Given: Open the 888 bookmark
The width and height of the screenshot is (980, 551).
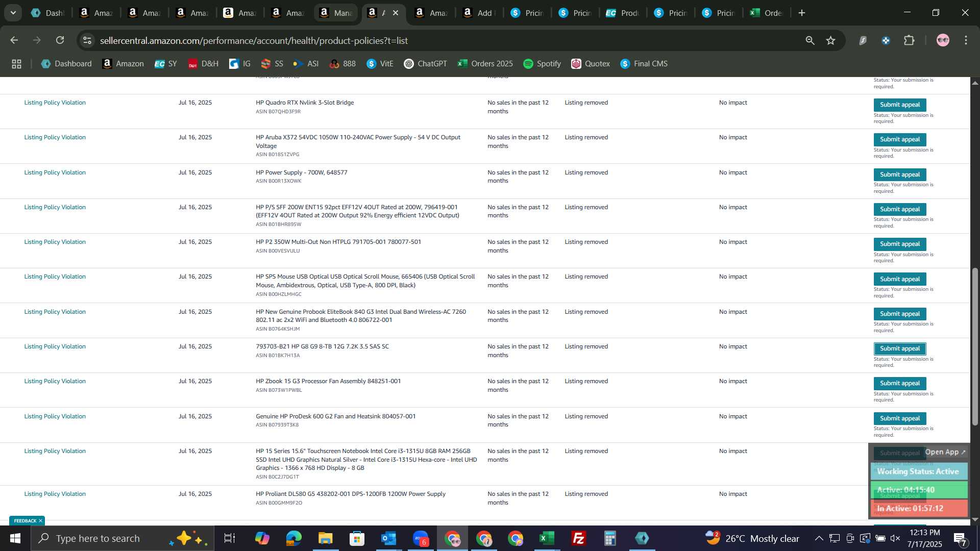Looking at the screenshot, I should point(342,64).
